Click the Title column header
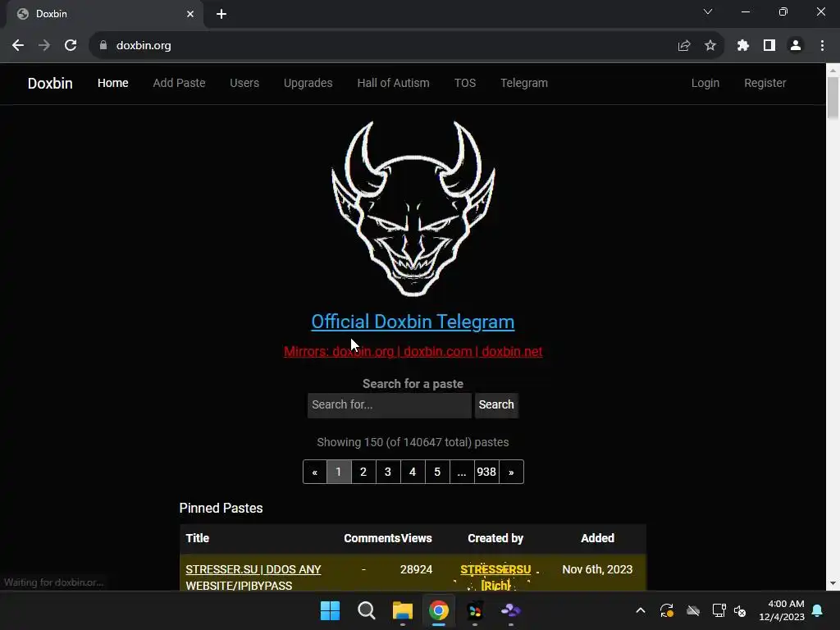Image resolution: width=840 pixels, height=630 pixels. (197, 538)
